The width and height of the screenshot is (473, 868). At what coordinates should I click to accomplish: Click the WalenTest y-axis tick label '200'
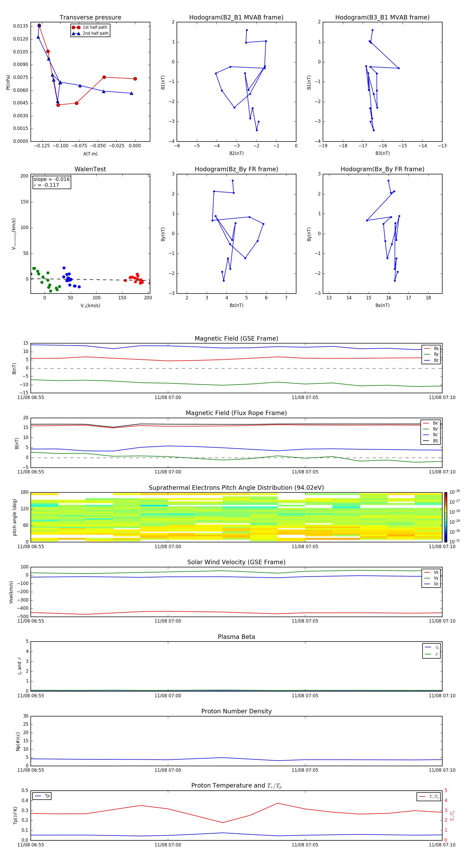tap(24, 176)
